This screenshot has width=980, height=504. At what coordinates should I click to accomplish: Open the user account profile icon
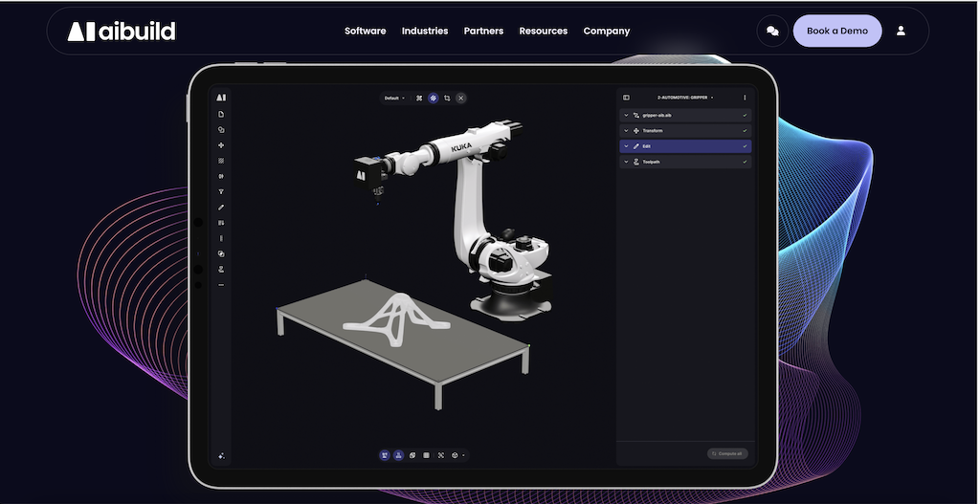pos(901,31)
